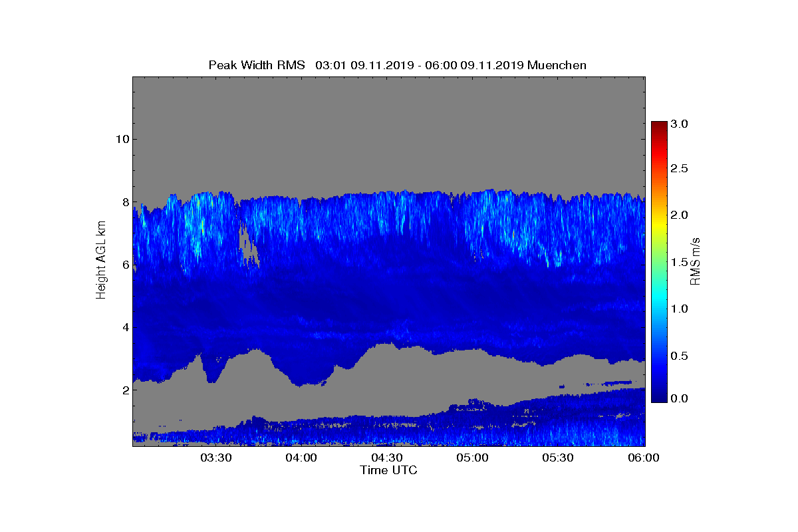
Task: Click the height tick label 10
Action: (121, 139)
